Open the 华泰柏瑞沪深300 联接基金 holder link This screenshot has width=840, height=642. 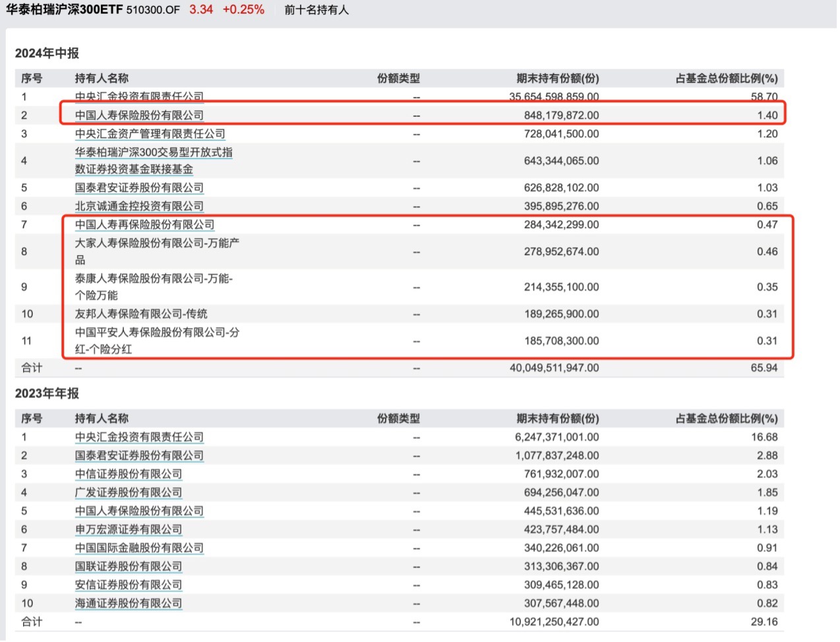[153, 161]
